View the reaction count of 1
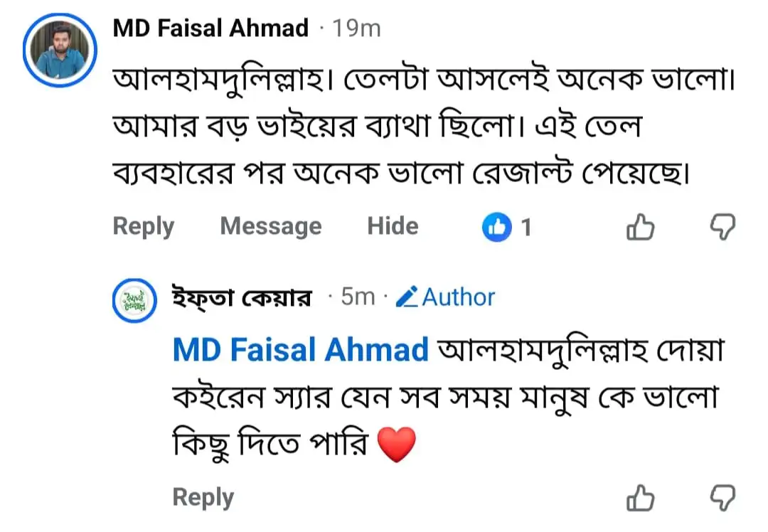 tap(526, 228)
